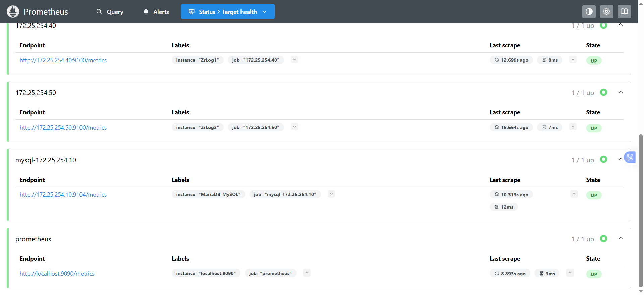644x295 pixels.
Task: Collapse the prometheus target pool
Action: point(621,239)
